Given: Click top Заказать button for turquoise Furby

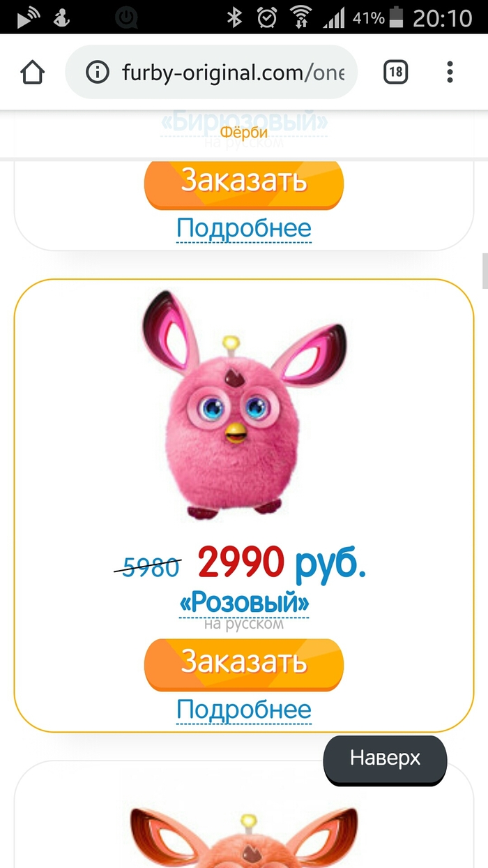Looking at the screenshot, I should (244, 183).
